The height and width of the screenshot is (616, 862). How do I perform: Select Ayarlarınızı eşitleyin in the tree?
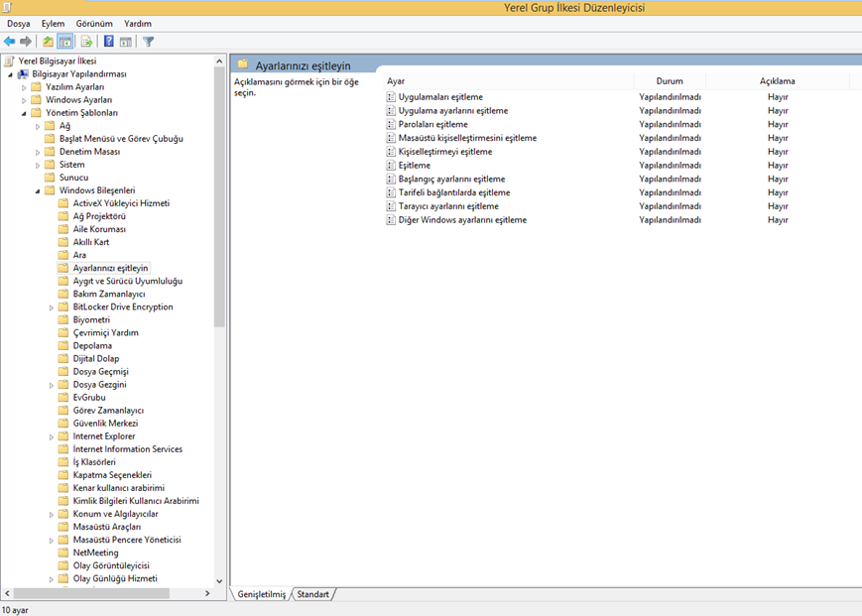click(x=110, y=268)
